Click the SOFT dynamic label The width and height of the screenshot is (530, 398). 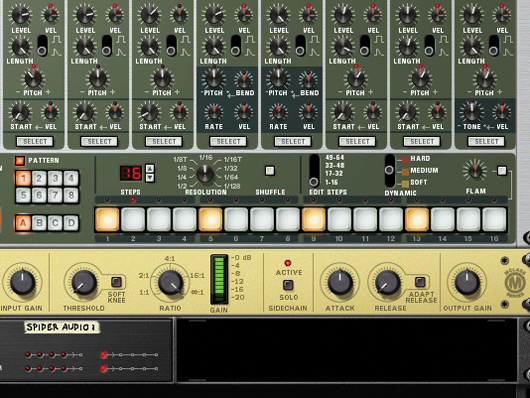tap(419, 183)
